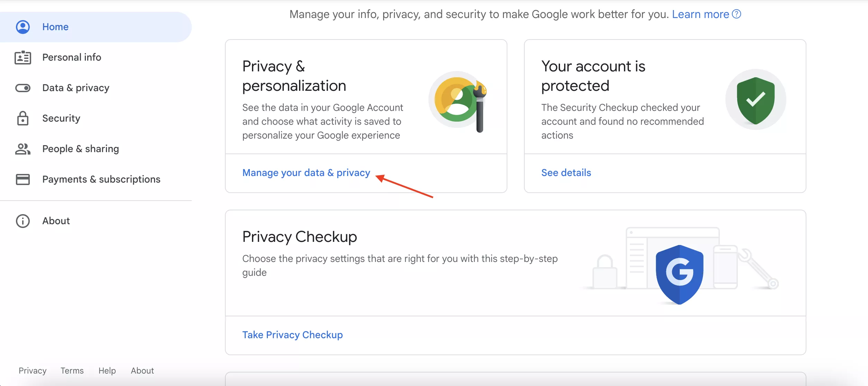This screenshot has height=386, width=868.
Task: Select Security in the sidebar
Action: [x=61, y=119]
